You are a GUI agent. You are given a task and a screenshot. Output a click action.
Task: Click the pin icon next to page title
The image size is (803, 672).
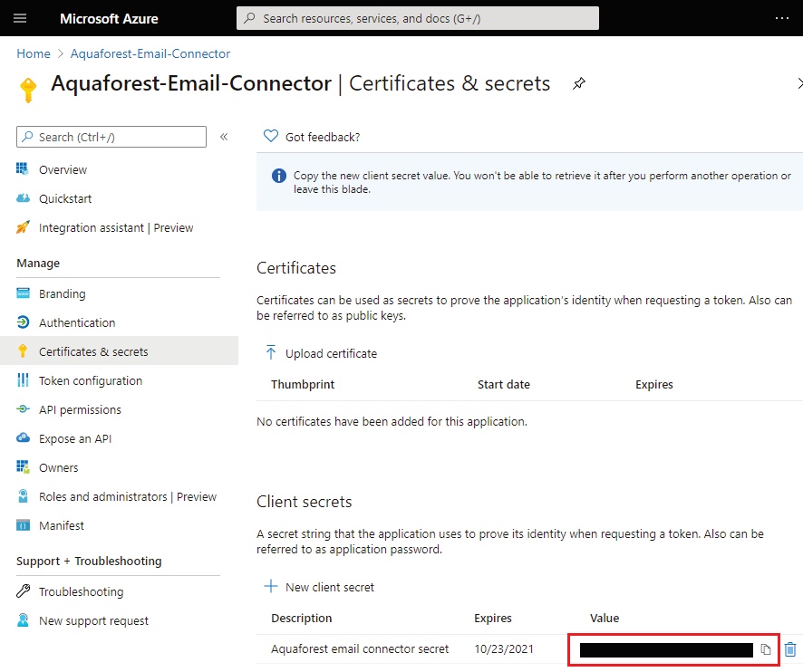[x=579, y=83]
